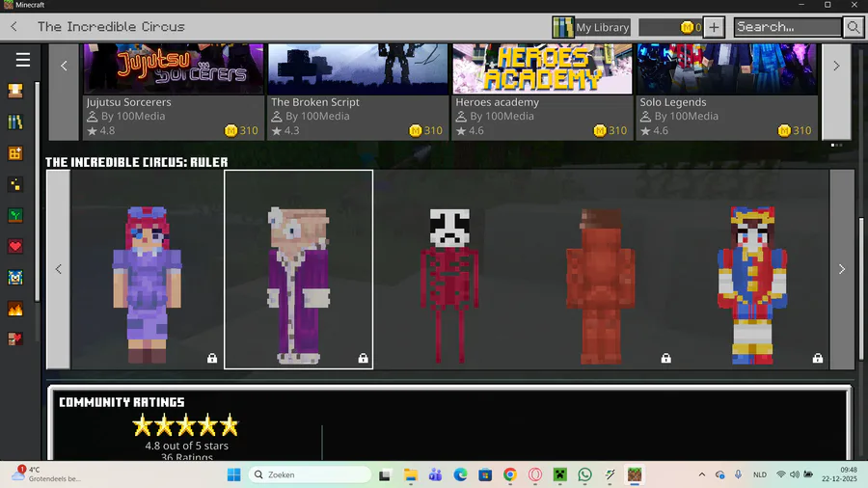The image size is (868, 488).
Task: Select the red heart sidebar icon
Action: [15, 246]
